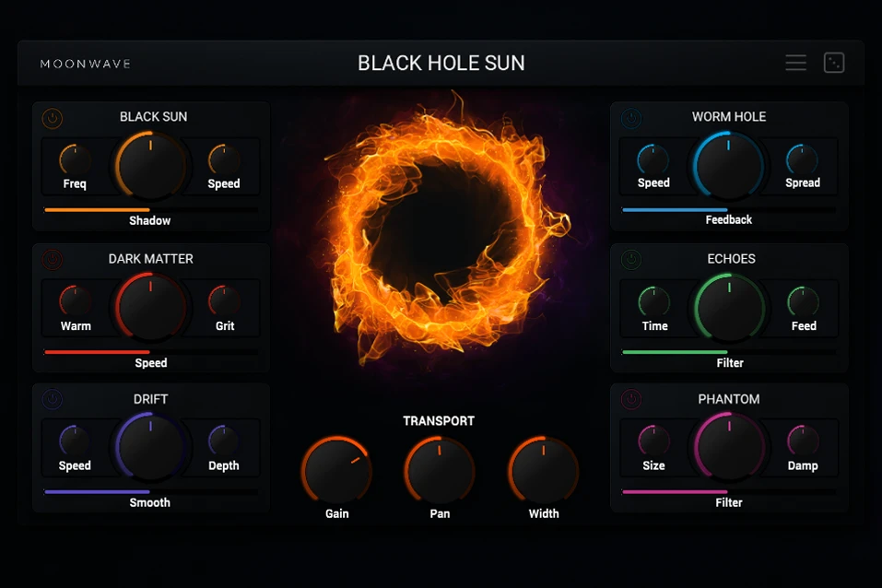Adjust the blue Feedback slider bar

pos(728,210)
